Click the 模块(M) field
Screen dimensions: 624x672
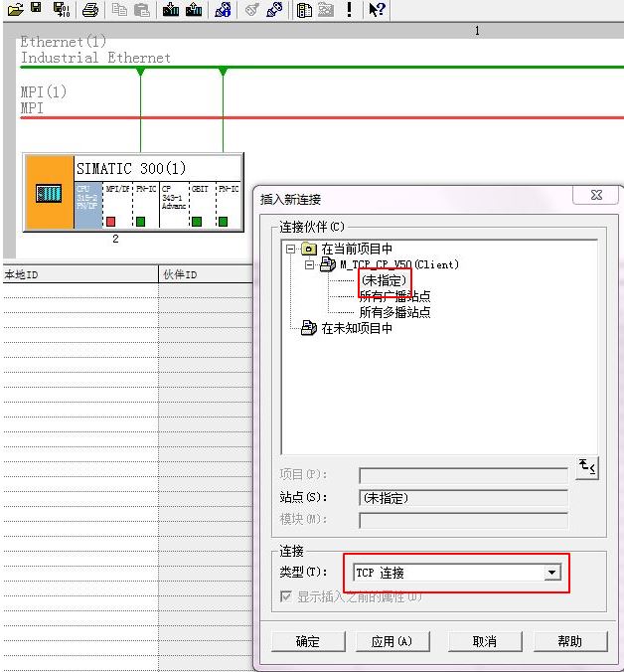coord(463,520)
